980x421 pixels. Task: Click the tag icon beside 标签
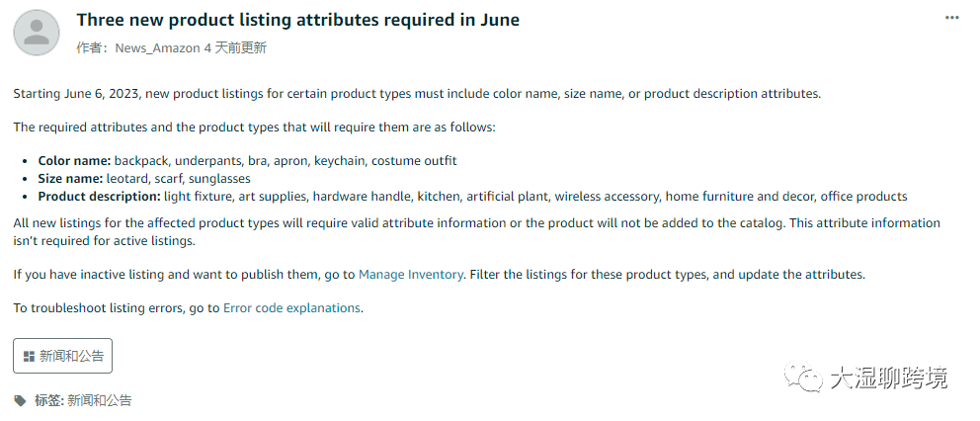[21, 400]
